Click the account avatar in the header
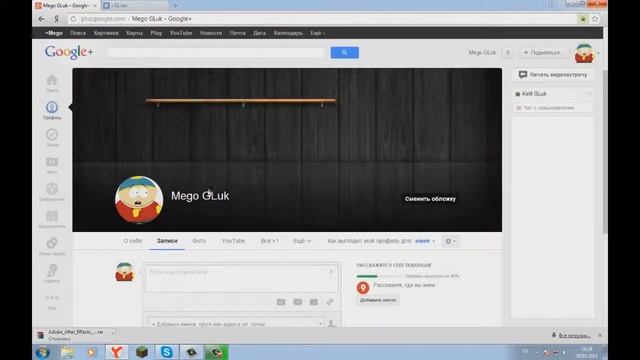 pyautogui.click(x=584, y=53)
